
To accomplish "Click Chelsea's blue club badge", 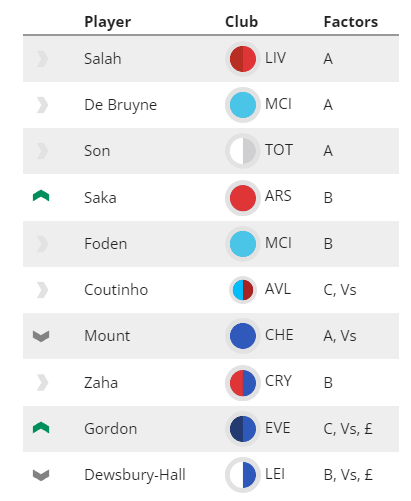I will (243, 336).
